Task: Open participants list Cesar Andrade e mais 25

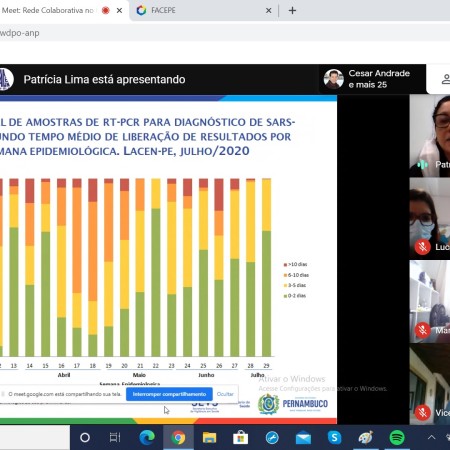Action: (372, 79)
